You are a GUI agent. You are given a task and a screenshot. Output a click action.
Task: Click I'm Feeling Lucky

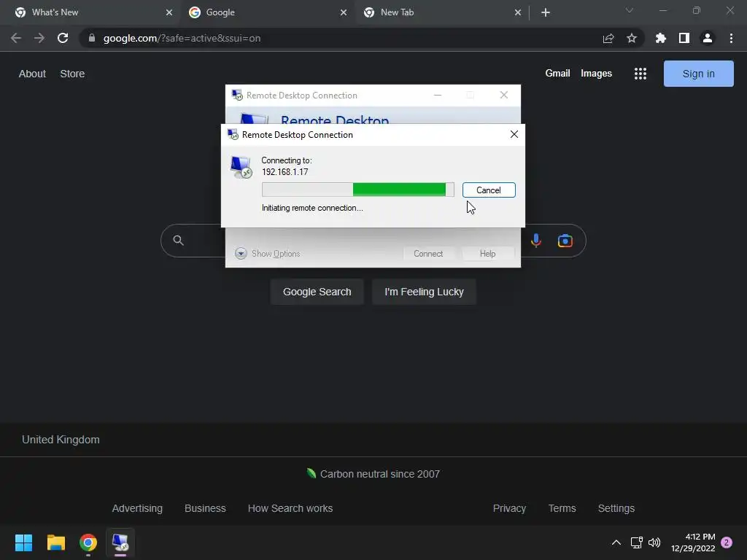pyautogui.click(x=424, y=292)
